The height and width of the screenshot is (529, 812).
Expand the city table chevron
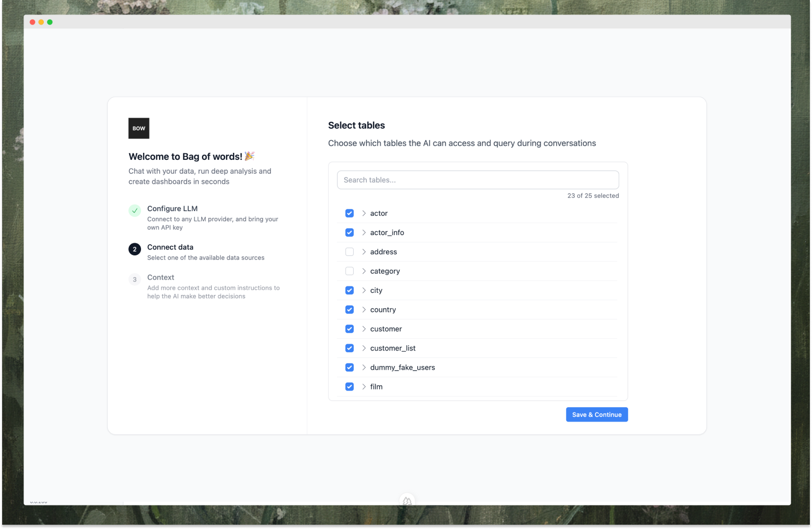[364, 290]
